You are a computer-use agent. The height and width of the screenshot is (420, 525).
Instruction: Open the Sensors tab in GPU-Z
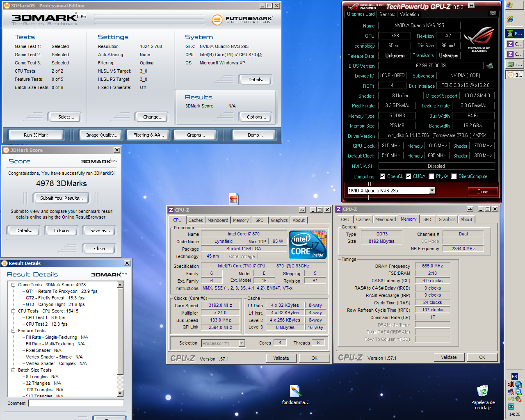(387, 14)
